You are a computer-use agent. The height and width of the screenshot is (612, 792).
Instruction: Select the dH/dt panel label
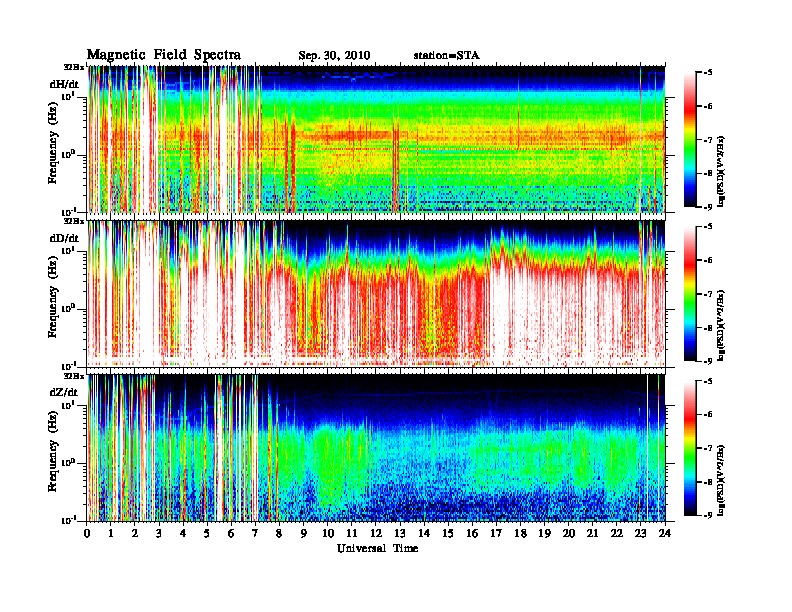coord(64,84)
